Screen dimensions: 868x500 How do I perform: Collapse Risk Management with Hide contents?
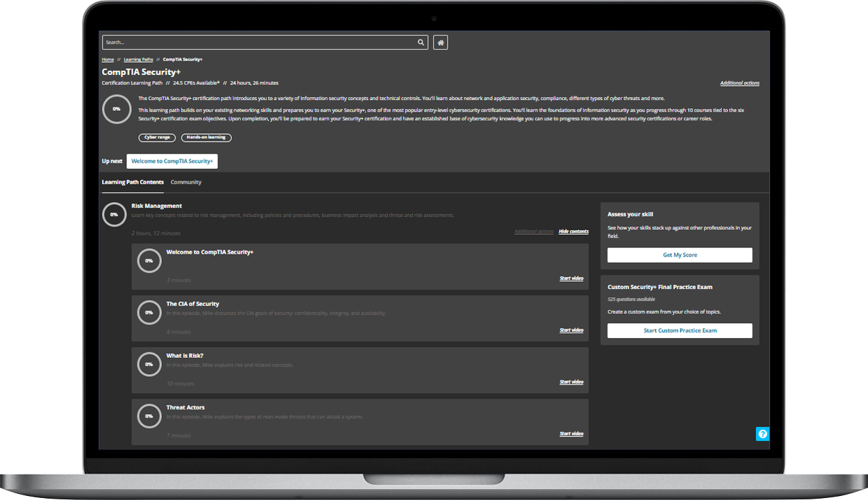tap(573, 231)
